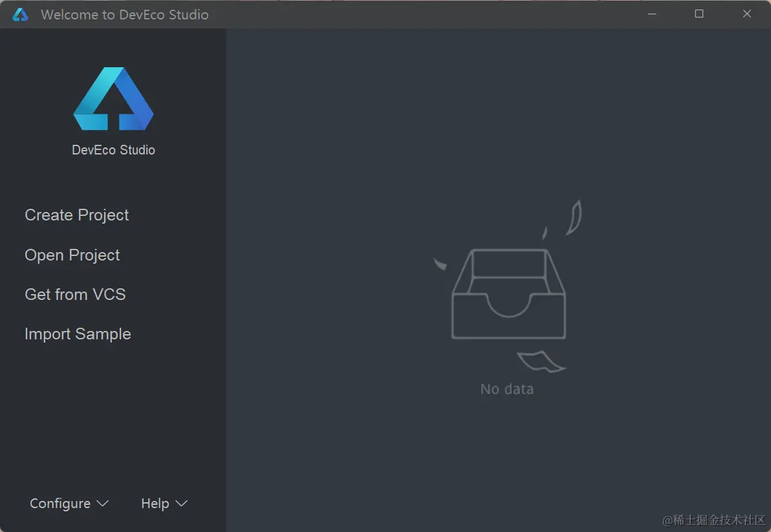Close the Welcome to DevEco Studio window

(x=747, y=14)
